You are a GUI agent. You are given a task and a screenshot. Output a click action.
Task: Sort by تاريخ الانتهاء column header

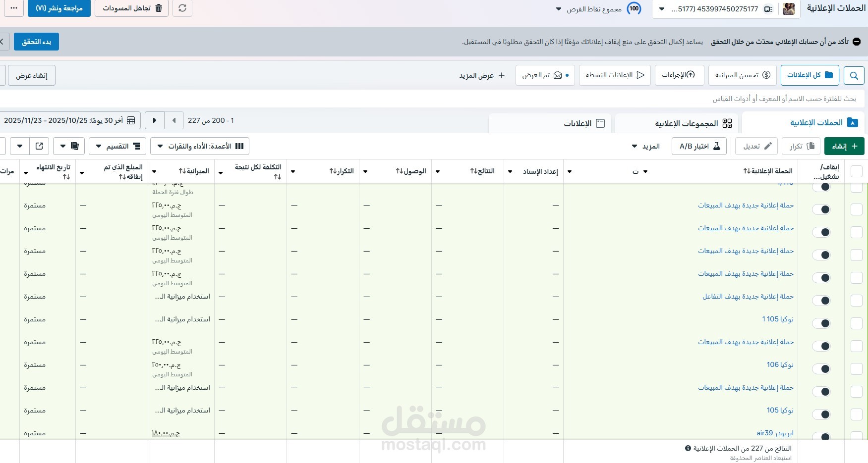click(x=54, y=171)
